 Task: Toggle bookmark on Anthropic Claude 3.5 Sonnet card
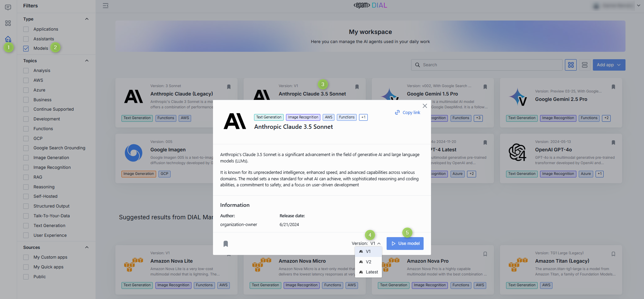tap(357, 87)
